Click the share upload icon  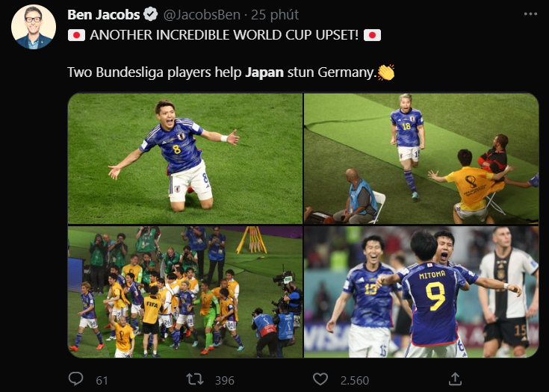(454, 379)
